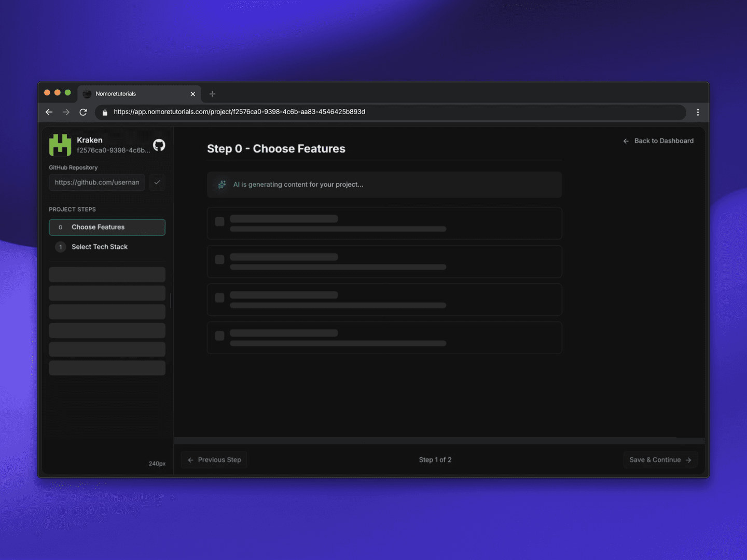Confirm the repository URL with the checkmark
The width and height of the screenshot is (747, 560).
click(x=157, y=183)
